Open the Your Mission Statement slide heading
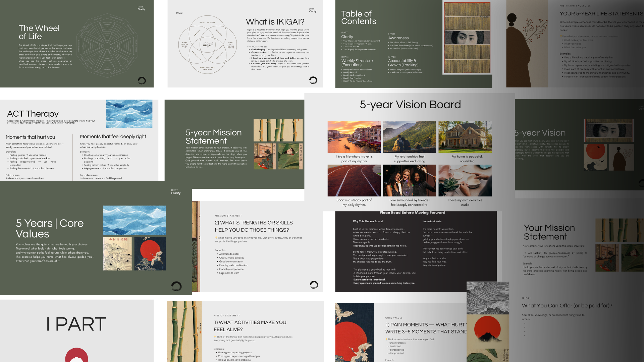 pos(549,232)
